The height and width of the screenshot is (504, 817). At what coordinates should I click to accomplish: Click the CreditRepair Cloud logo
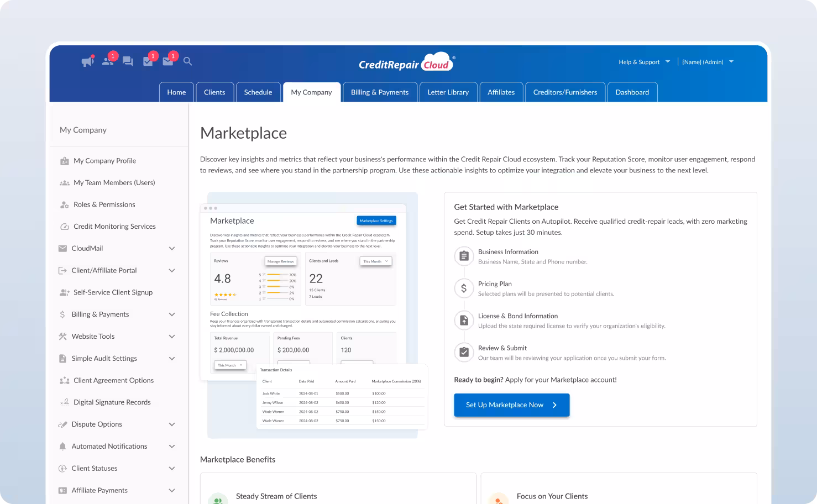point(407,62)
